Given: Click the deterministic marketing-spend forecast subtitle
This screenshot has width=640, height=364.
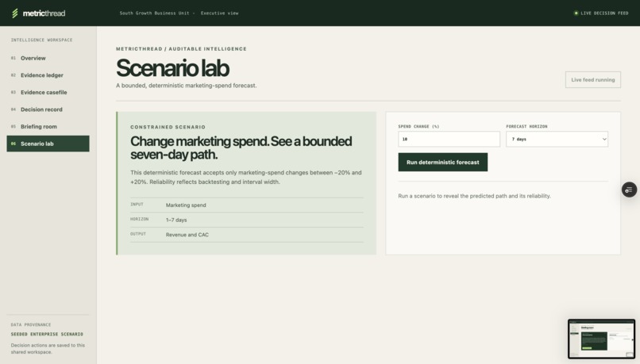Looking at the screenshot, I should point(186,86).
